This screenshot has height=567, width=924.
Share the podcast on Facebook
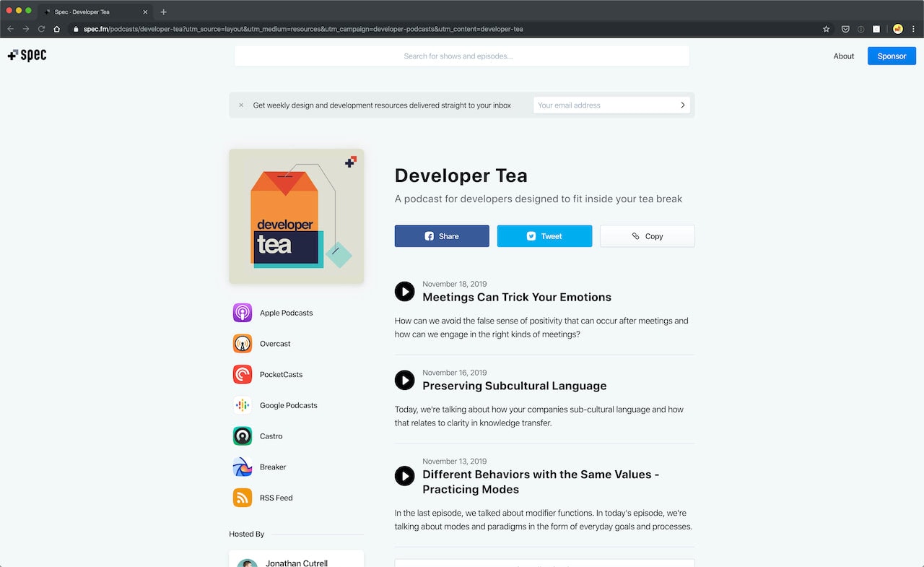pyautogui.click(x=442, y=236)
